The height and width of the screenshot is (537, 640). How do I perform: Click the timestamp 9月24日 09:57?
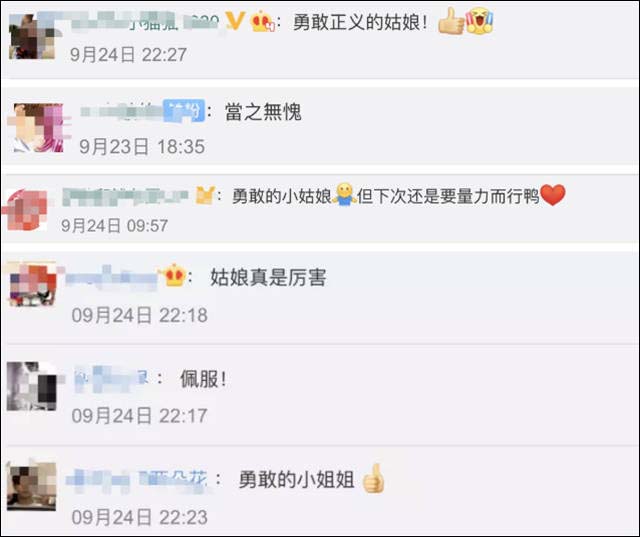point(114,225)
